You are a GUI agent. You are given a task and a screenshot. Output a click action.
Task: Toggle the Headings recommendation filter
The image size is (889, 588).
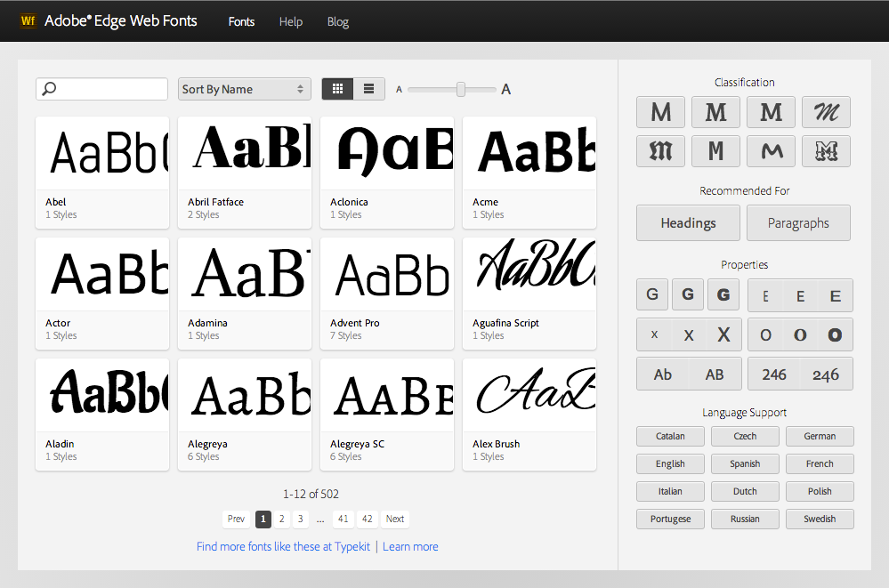pos(688,223)
